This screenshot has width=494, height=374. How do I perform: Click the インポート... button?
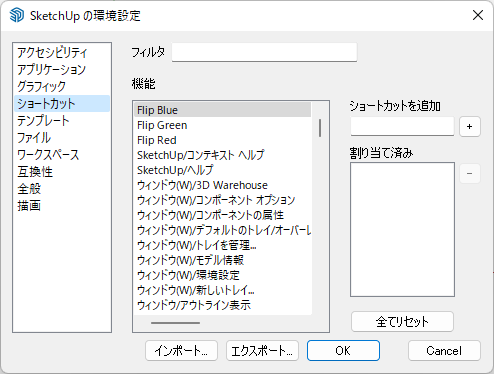pyautogui.click(x=181, y=351)
